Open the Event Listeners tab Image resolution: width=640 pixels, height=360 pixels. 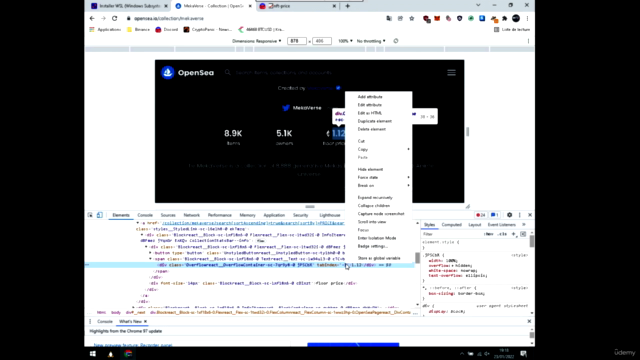(502, 224)
